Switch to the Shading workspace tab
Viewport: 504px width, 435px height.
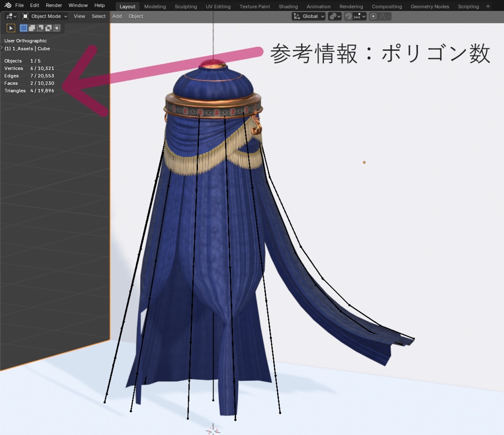click(x=288, y=6)
